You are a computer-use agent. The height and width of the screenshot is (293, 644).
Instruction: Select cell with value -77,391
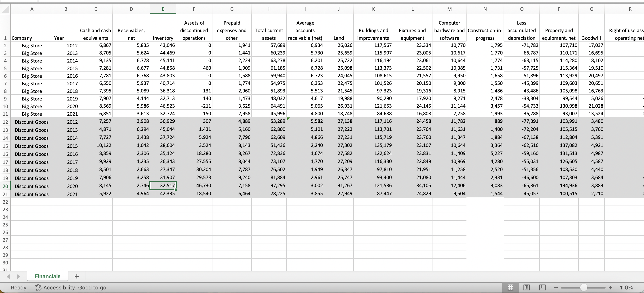[x=522, y=121]
